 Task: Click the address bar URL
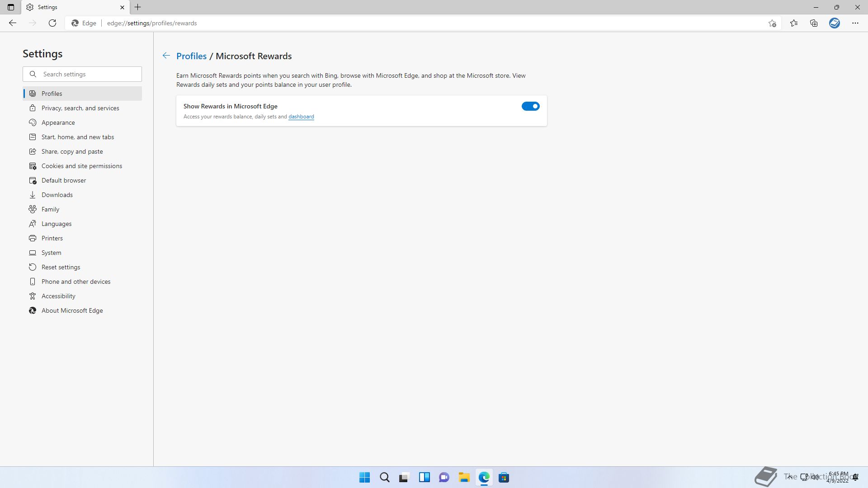pyautogui.click(x=152, y=23)
